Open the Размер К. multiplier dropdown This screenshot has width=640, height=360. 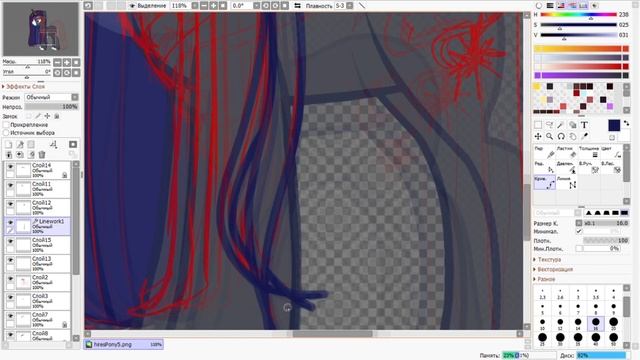(x=579, y=223)
